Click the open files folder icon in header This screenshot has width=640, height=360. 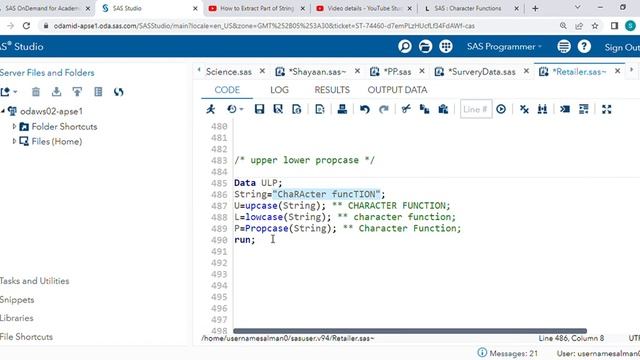425,47
